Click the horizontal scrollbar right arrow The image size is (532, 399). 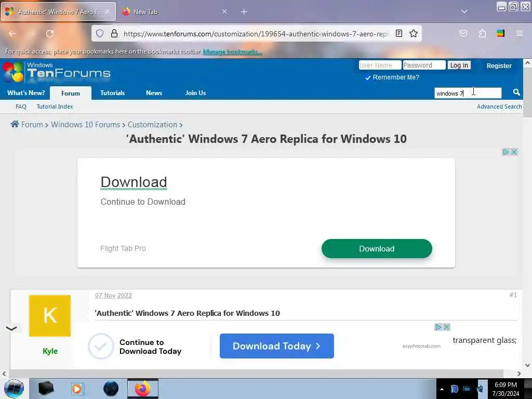[x=519, y=374]
